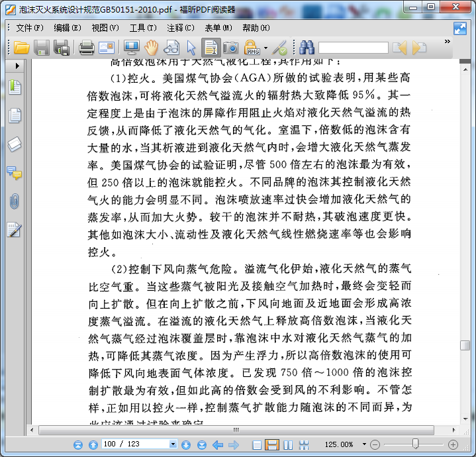
Task: Go to previous search result
Action: pyautogui.click(x=399, y=48)
